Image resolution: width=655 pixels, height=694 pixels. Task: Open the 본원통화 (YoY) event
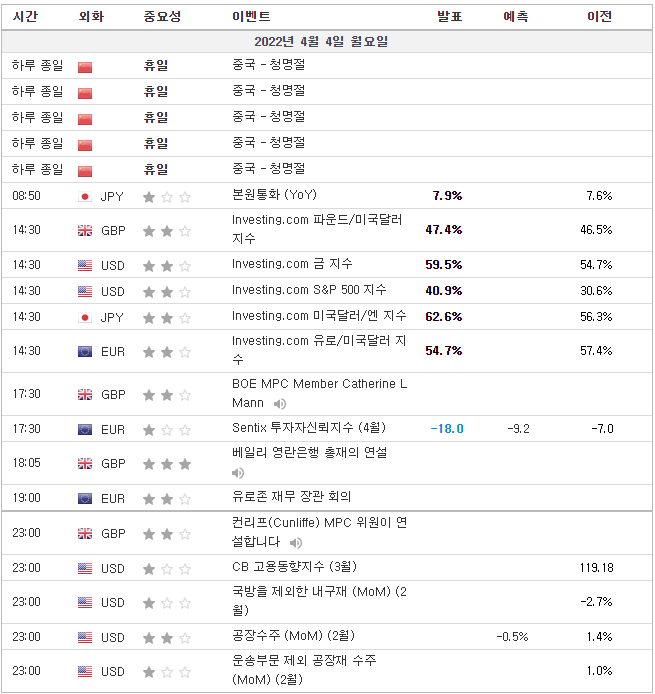pos(274,195)
